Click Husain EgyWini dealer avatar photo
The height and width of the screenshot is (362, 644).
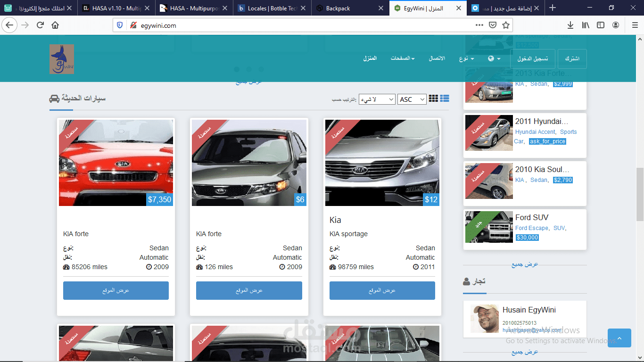(485, 319)
